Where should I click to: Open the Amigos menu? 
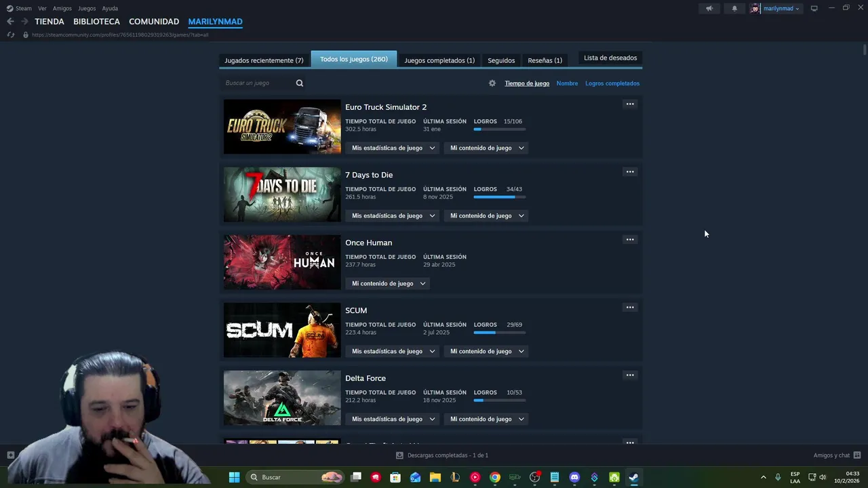click(x=62, y=9)
